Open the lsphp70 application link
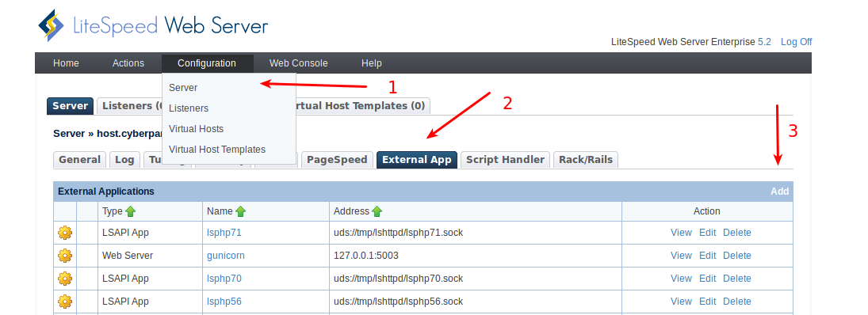This screenshot has height=315, width=868. (x=224, y=279)
